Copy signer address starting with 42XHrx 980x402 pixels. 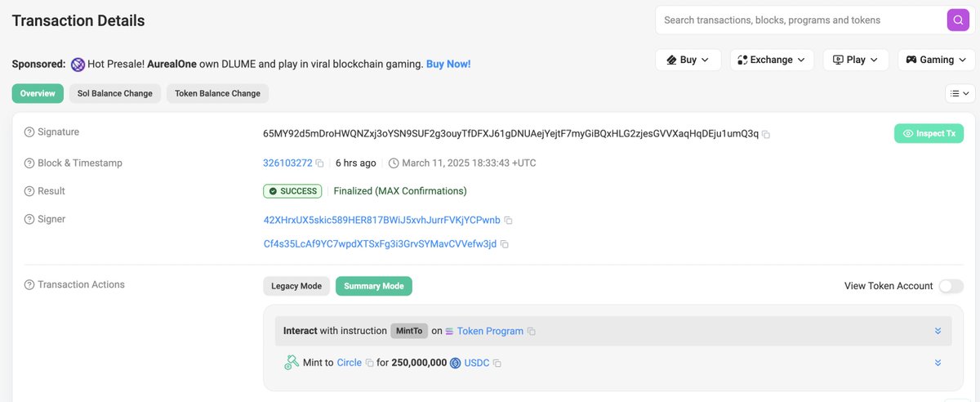(508, 221)
